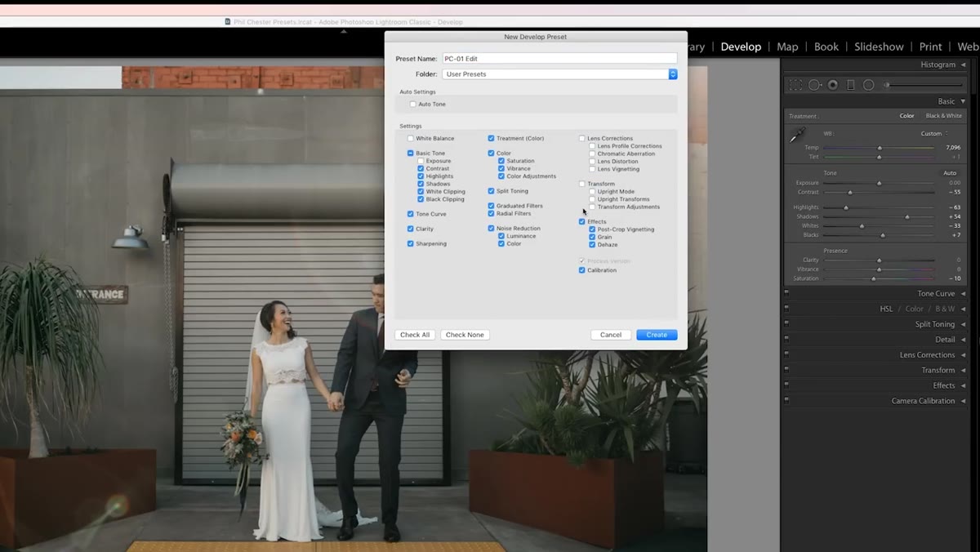Switch to the Print module

(930, 47)
